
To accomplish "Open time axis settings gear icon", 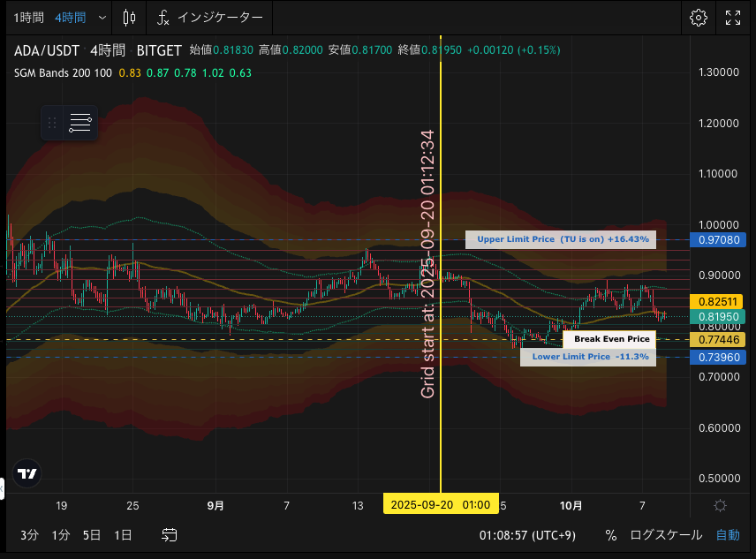I will (720, 505).
